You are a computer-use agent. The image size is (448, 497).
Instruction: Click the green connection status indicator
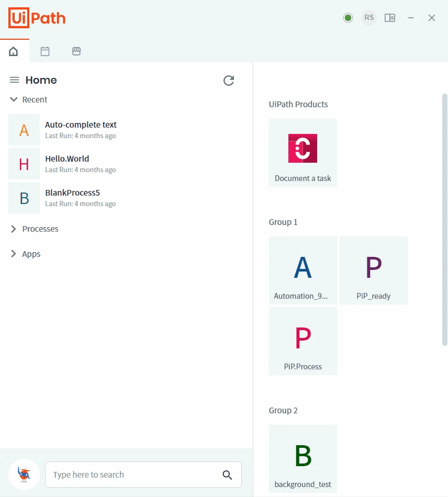pos(348,18)
